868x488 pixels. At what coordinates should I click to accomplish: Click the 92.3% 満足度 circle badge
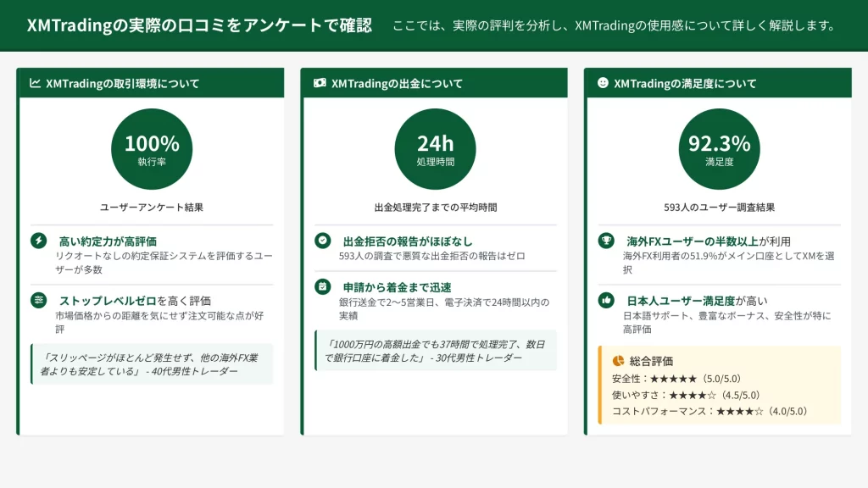coord(719,149)
